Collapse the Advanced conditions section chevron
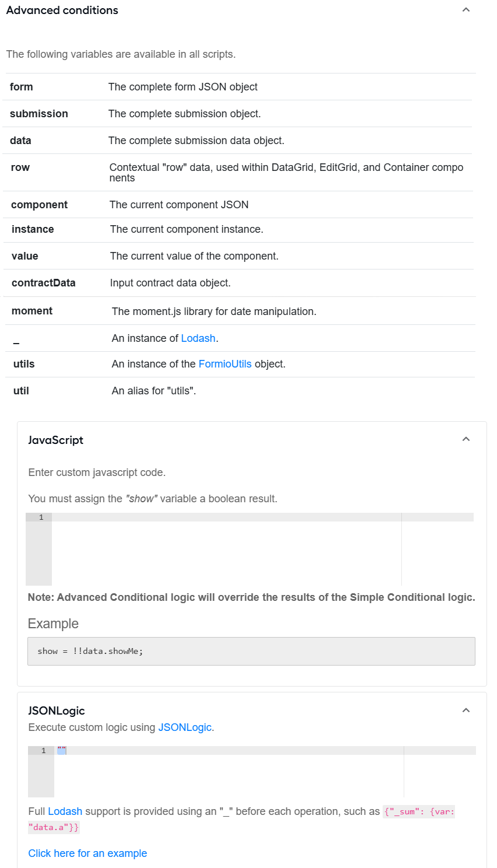 point(466,10)
